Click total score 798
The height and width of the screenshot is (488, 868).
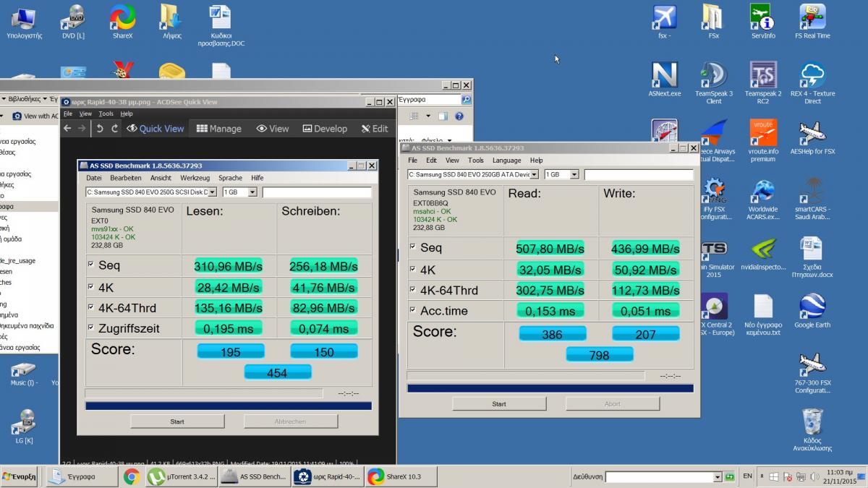click(x=599, y=355)
